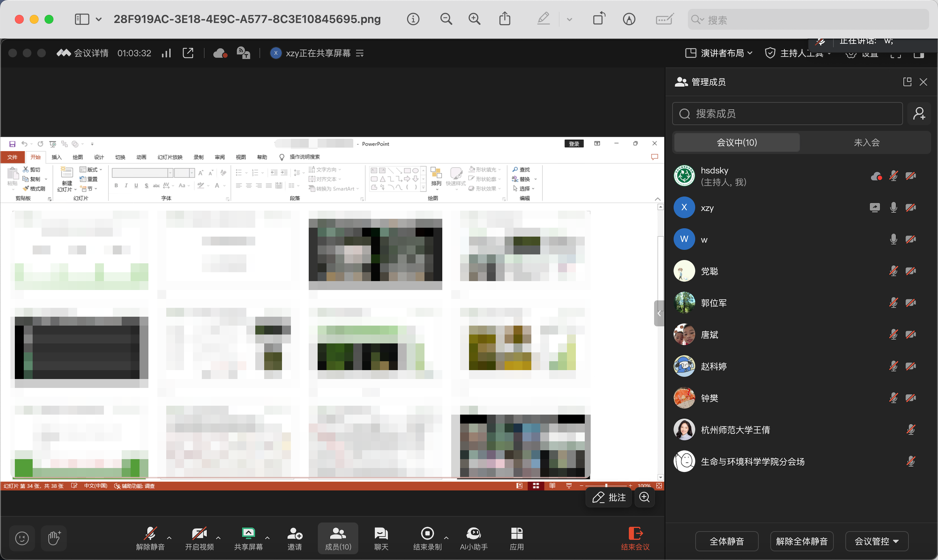The height and width of the screenshot is (560, 938).
Task: Click the emoji reaction icon
Action: (x=22, y=538)
